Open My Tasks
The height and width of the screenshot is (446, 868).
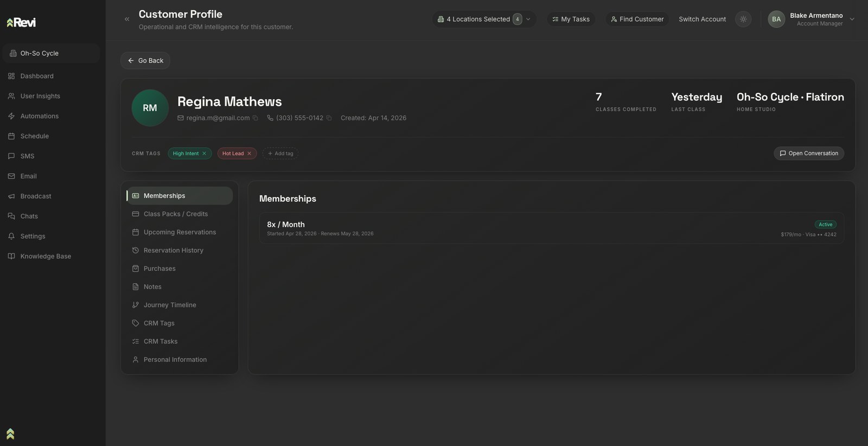pyautogui.click(x=571, y=19)
